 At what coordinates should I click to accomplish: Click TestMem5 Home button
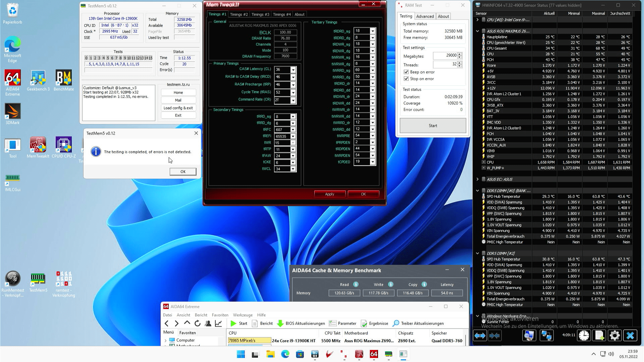tap(178, 93)
